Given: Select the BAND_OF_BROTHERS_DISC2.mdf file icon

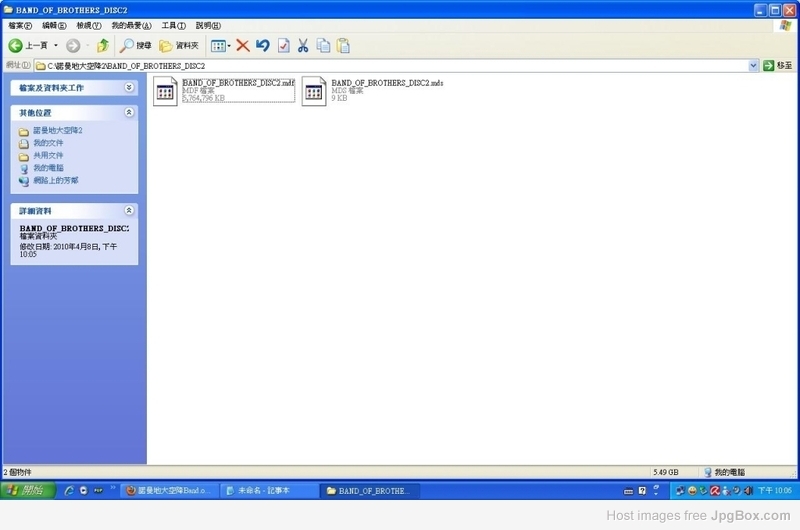Looking at the screenshot, I should tap(165, 91).
